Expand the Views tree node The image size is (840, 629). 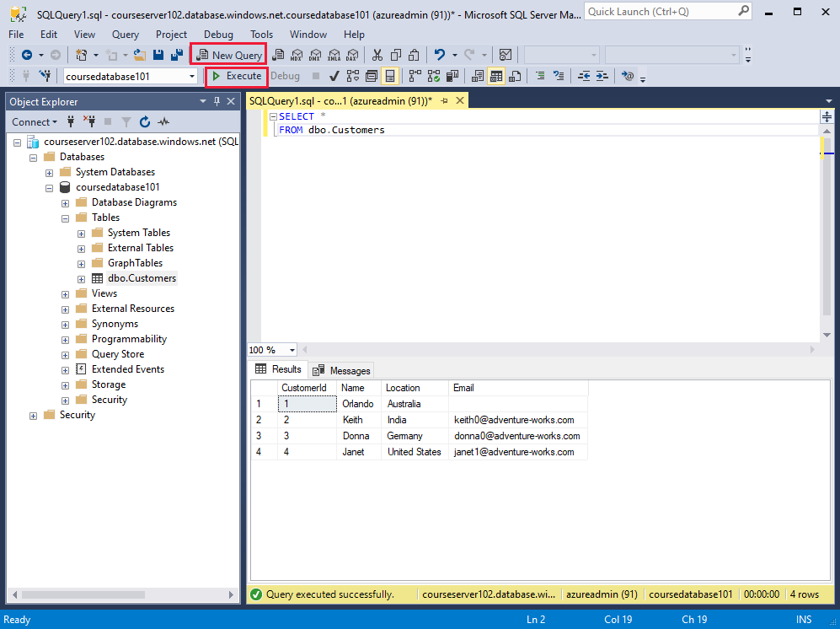point(65,293)
